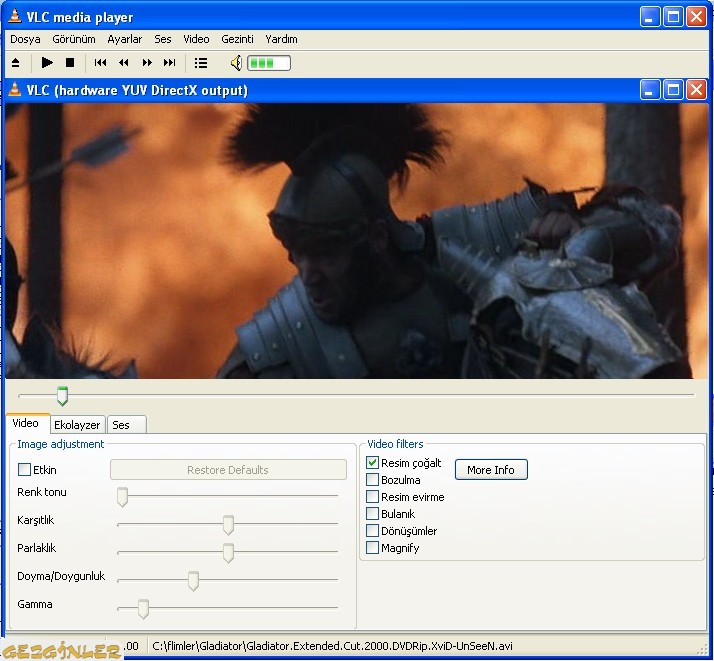The height and width of the screenshot is (661, 714).
Task: Click the Karşıtlık slider handle
Action: [x=228, y=525]
